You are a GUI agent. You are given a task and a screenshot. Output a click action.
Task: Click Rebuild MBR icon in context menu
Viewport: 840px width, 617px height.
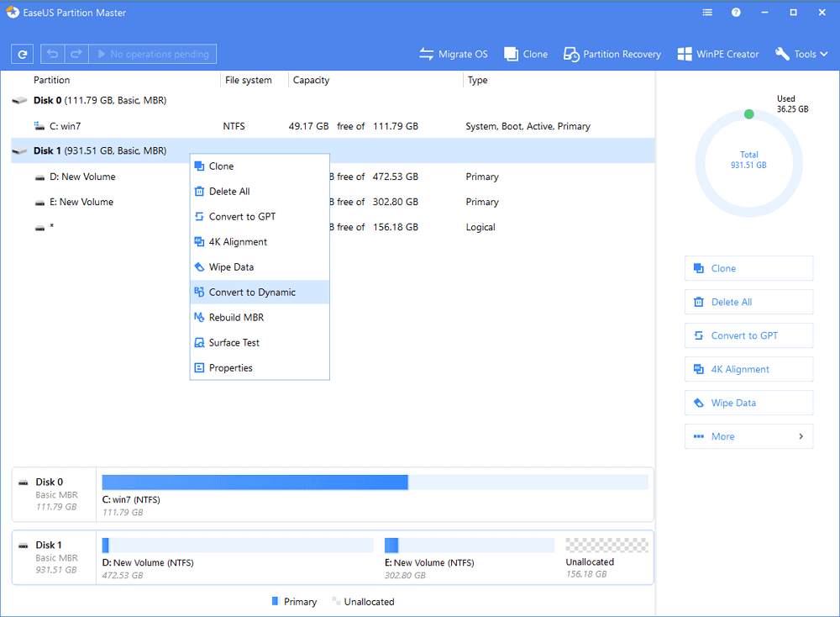pos(199,318)
